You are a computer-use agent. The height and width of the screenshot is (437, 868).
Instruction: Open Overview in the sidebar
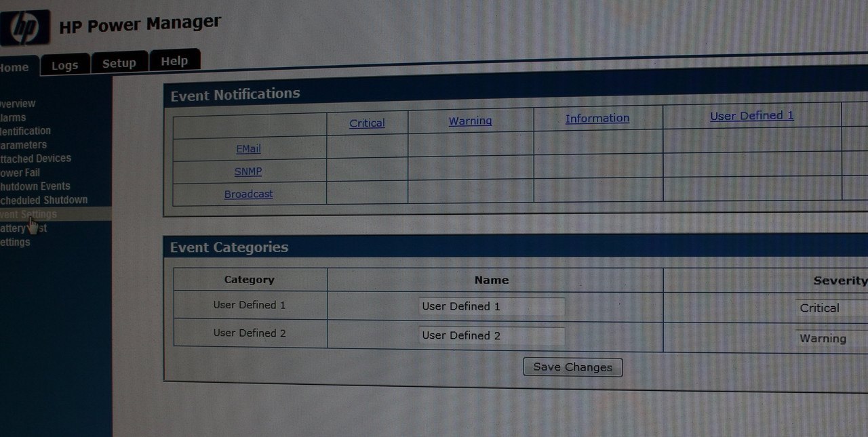point(18,104)
